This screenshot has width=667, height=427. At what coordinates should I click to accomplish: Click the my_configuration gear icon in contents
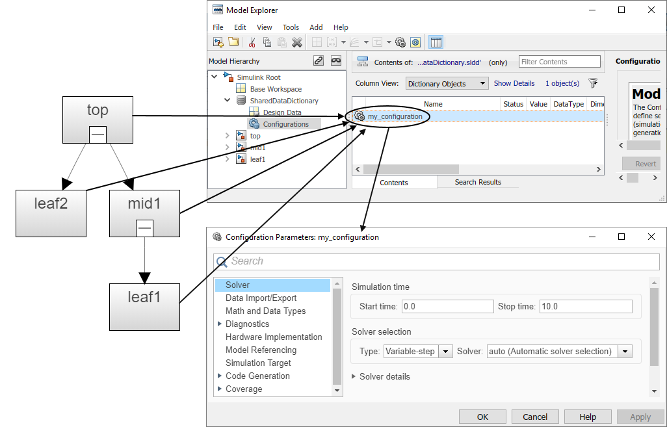359,116
